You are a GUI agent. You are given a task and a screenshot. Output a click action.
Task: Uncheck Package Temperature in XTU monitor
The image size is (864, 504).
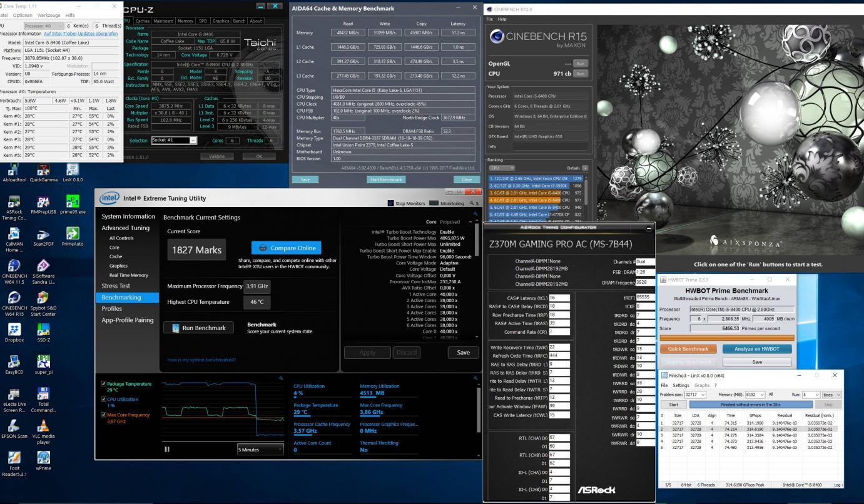[103, 383]
